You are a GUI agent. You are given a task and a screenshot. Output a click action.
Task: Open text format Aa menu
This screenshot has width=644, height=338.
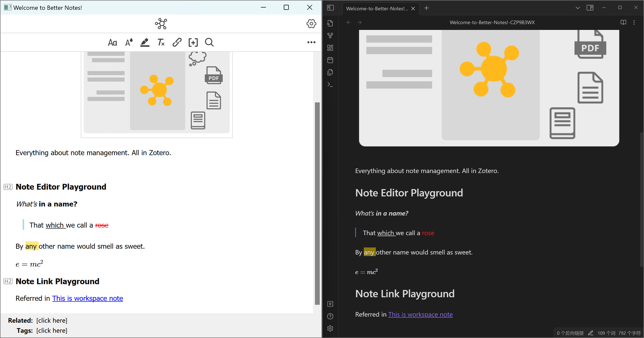[x=112, y=43]
